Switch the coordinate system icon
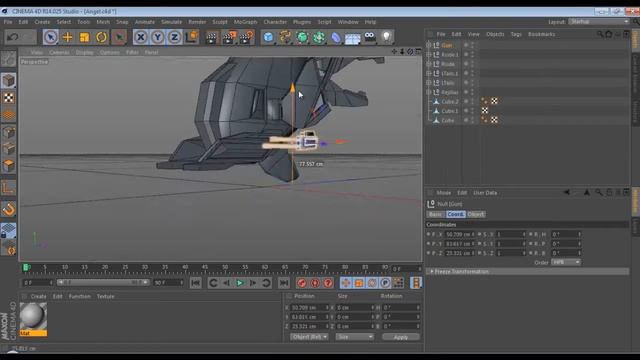 191,37
